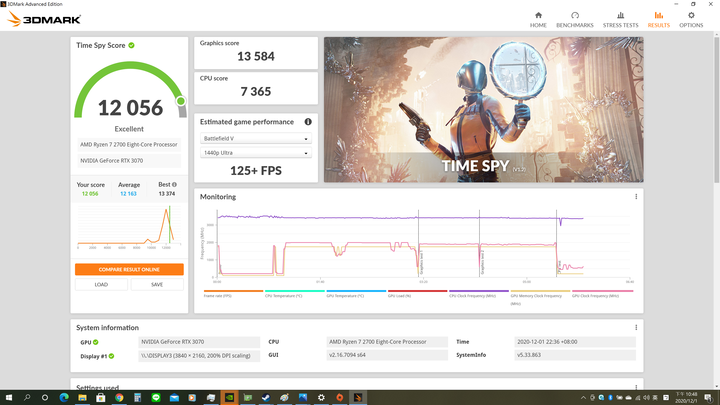Toggle the GPU Clock Frequency legend series
The width and height of the screenshot is (720, 405).
602,293
